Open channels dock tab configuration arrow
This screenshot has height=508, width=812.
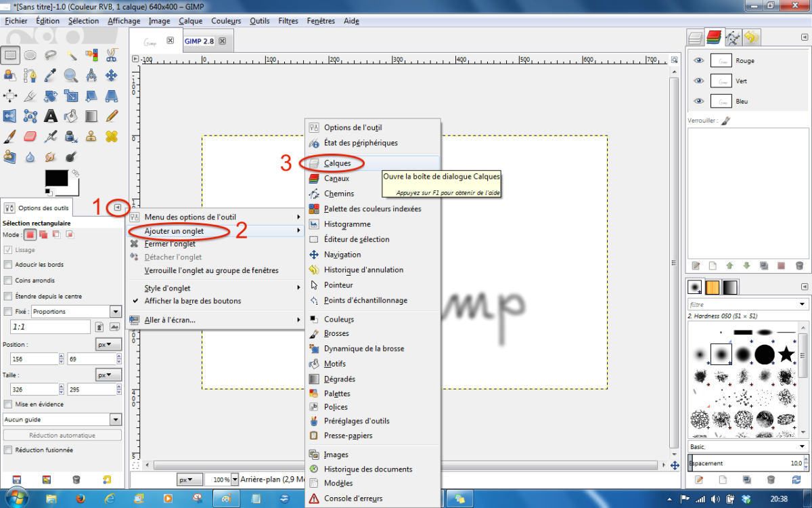(x=803, y=37)
